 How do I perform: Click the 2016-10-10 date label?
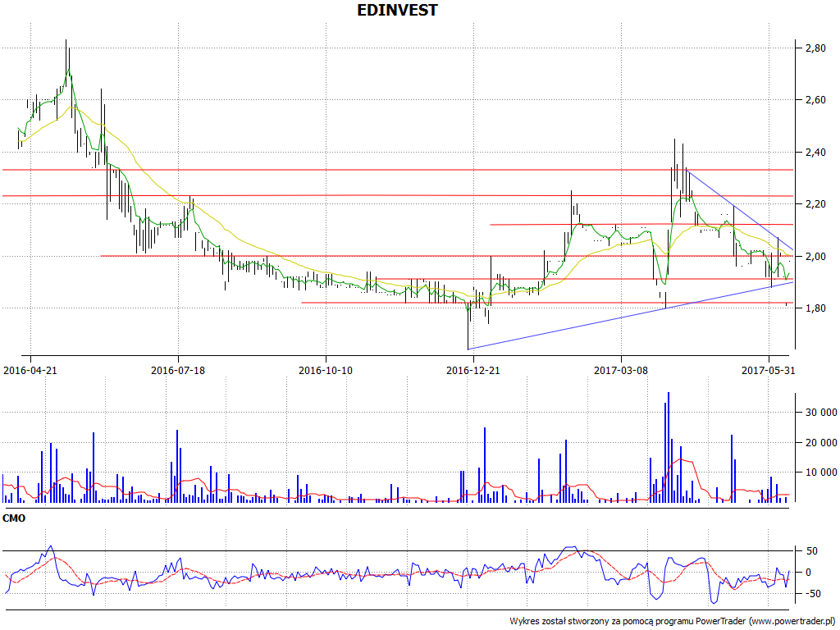coord(325,370)
